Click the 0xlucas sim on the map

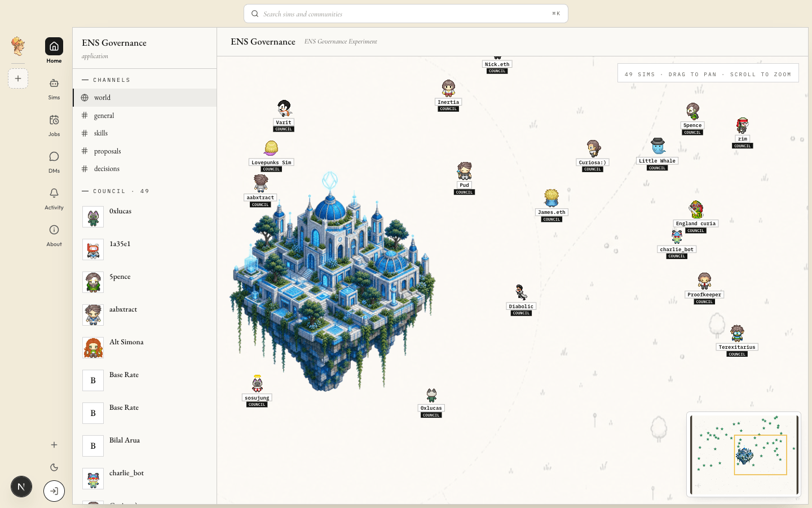pos(431,395)
